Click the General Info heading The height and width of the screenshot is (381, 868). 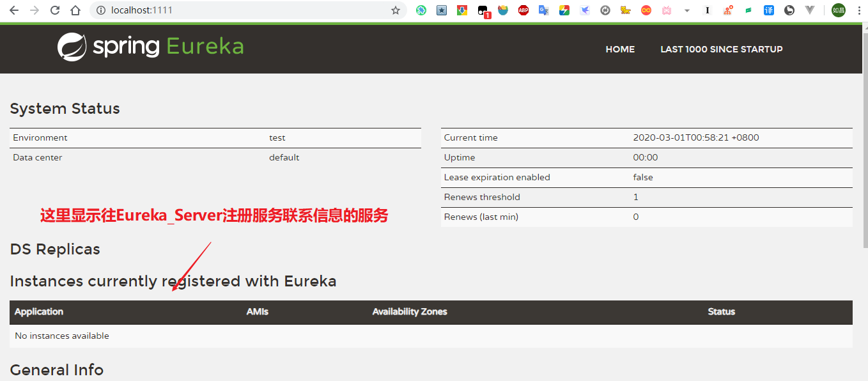click(x=57, y=370)
